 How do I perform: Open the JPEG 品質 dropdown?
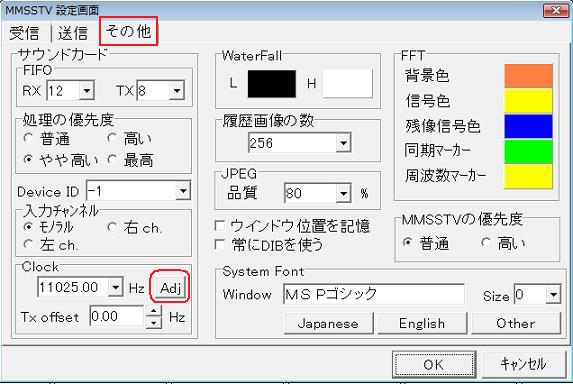344,193
